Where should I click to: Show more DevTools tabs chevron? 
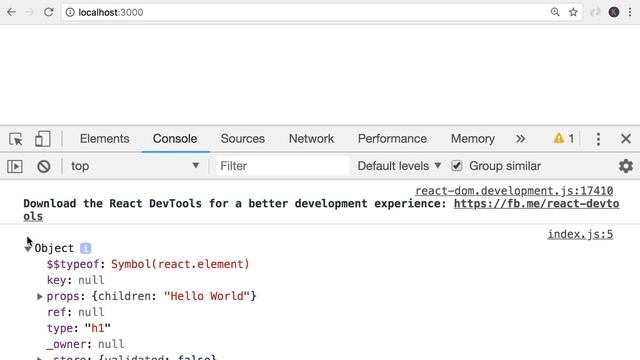(520, 139)
